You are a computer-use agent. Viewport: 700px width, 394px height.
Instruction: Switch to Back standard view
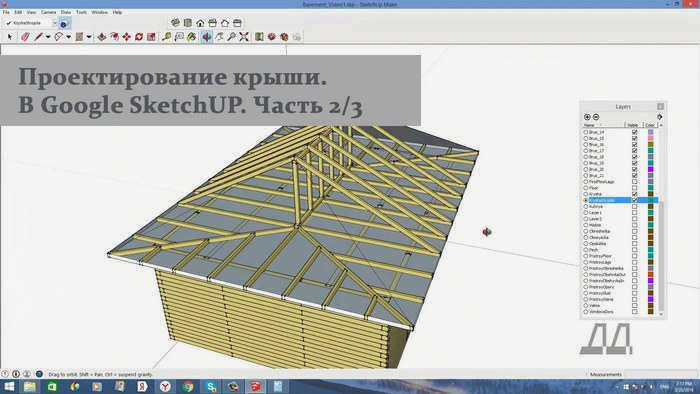tap(225, 23)
